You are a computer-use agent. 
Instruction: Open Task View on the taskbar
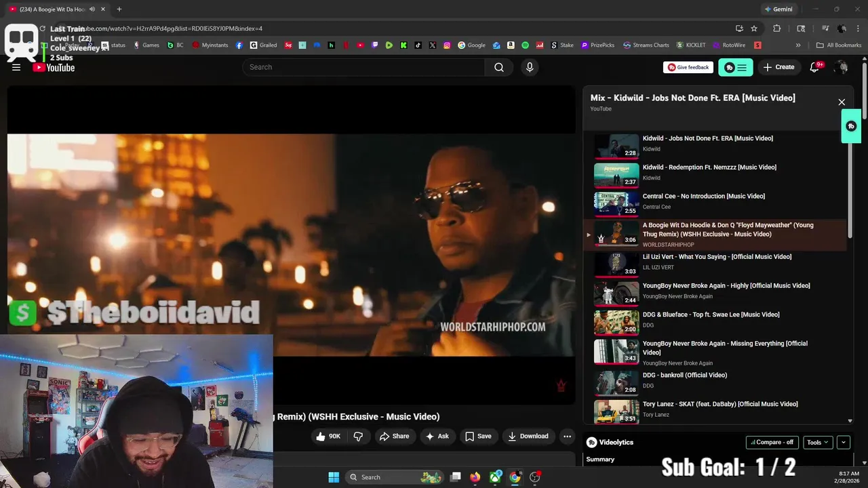tap(456, 477)
